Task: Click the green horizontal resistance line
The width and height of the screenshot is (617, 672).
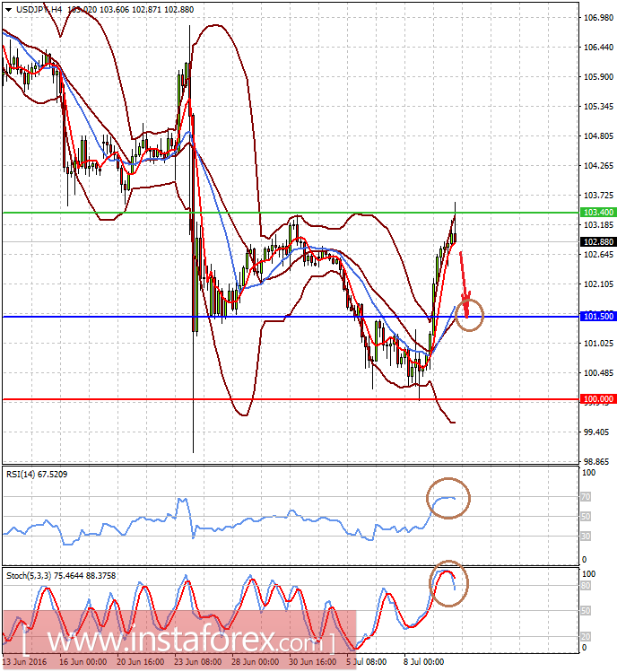Action: click(291, 213)
